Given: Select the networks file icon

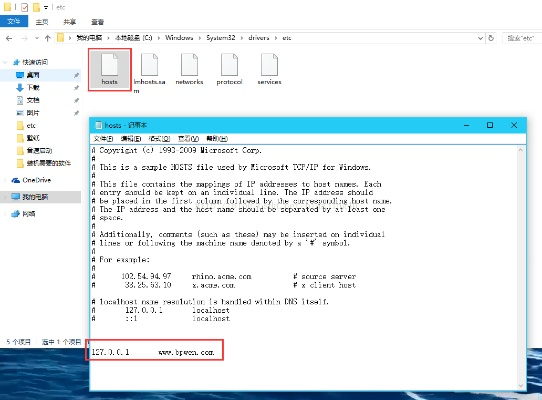Looking at the screenshot, I should [x=189, y=69].
